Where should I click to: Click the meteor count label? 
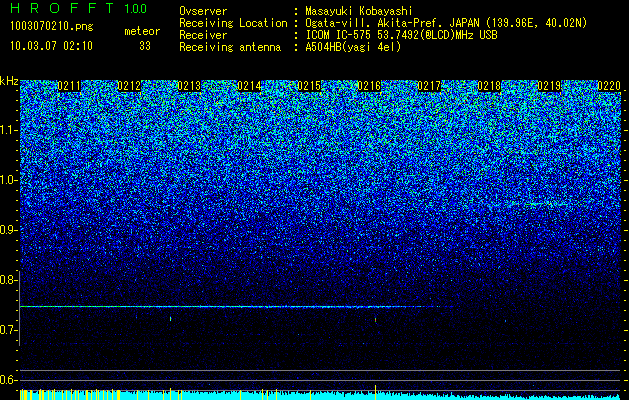(x=142, y=31)
